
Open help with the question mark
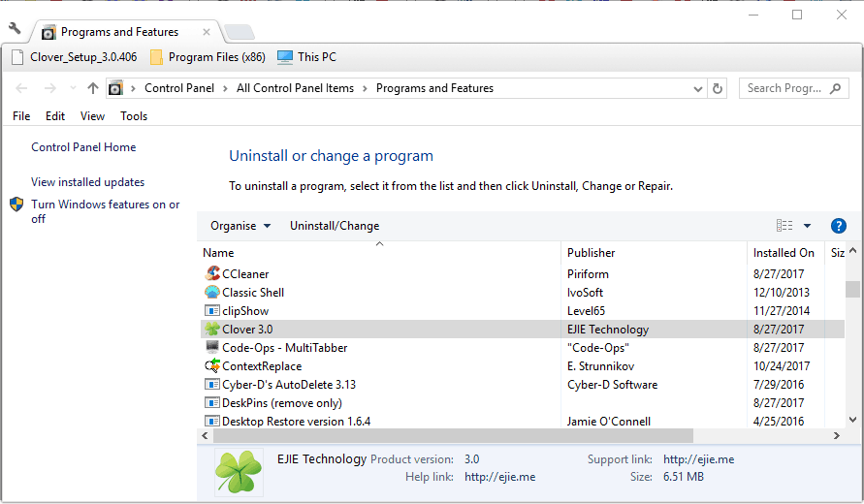coord(838,226)
